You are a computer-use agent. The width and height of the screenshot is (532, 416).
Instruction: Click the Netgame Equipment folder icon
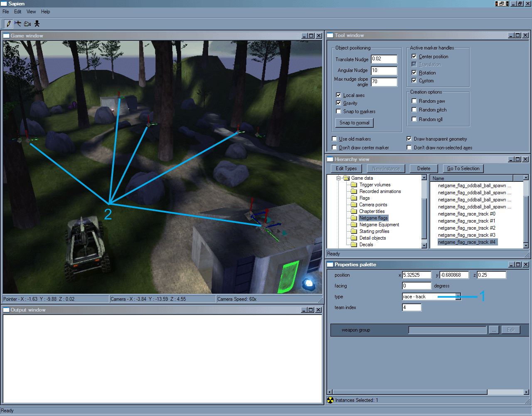[x=354, y=225]
